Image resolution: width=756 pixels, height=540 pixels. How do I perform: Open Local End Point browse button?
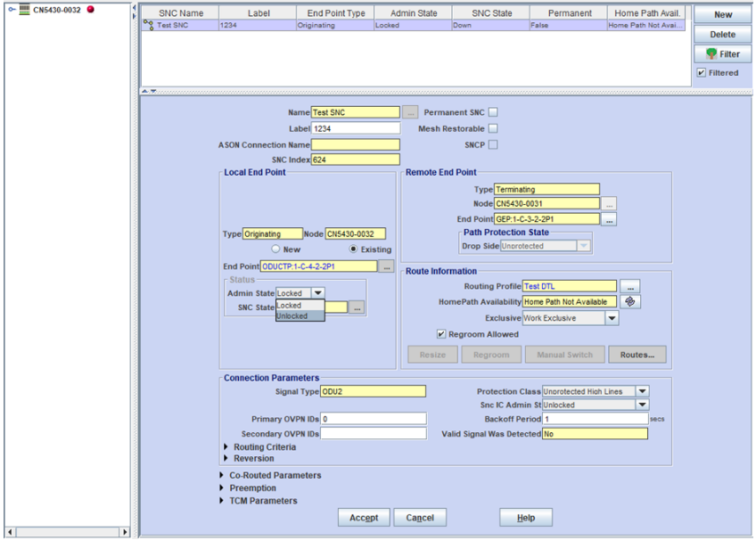click(x=386, y=266)
